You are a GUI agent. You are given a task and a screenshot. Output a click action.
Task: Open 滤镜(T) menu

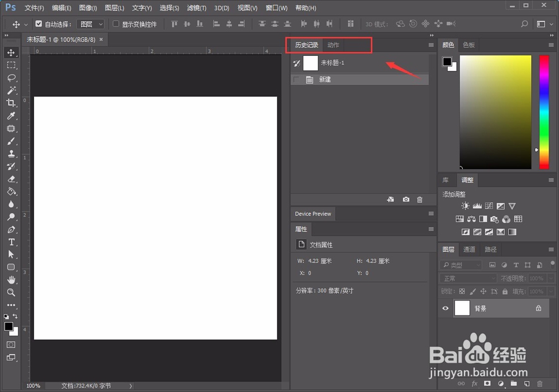[x=196, y=8]
